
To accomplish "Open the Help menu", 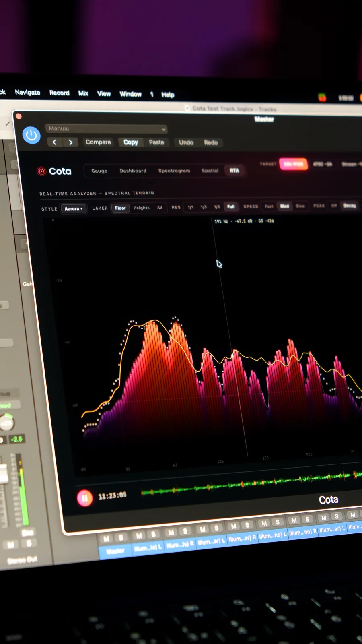I will [x=168, y=95].
